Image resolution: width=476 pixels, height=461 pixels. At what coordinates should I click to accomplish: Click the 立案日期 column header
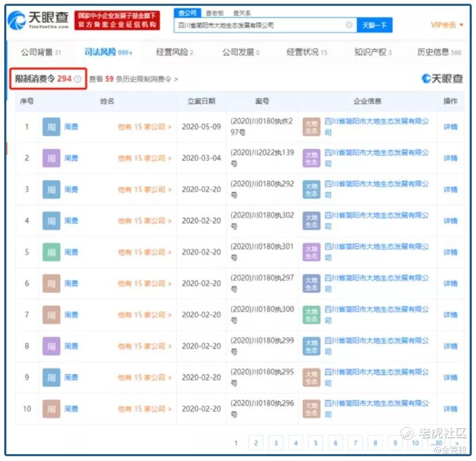202,101
